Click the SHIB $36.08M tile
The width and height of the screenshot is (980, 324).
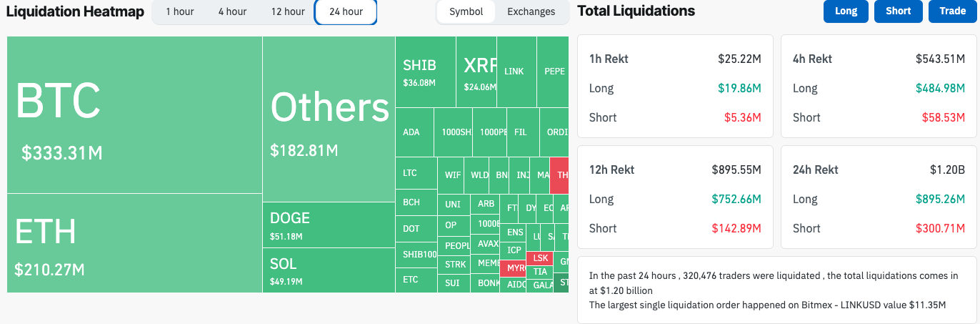point(425,72)
